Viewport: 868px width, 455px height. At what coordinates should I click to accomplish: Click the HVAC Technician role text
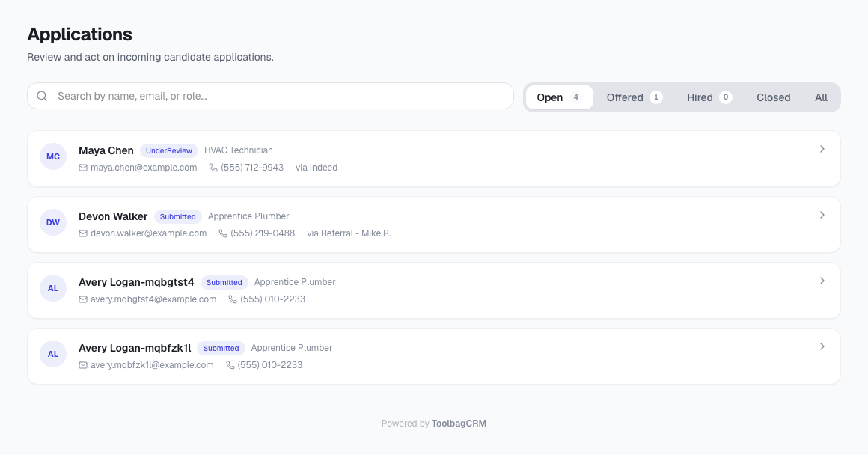[x=239, y=150]
